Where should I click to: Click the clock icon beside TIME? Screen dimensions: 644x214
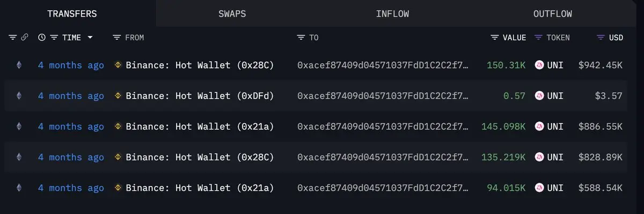pyautogui.click(x=42, y=38)
